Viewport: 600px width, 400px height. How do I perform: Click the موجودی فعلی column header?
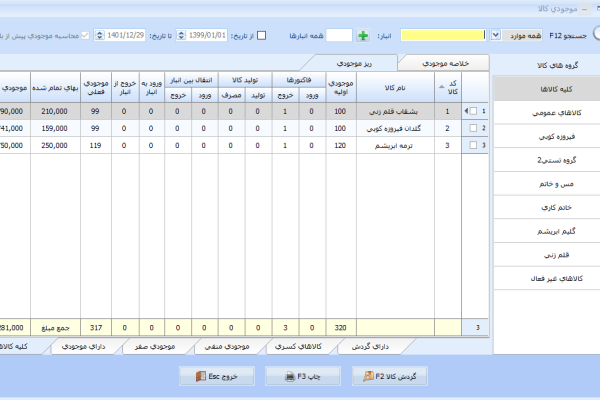[96, 88]
